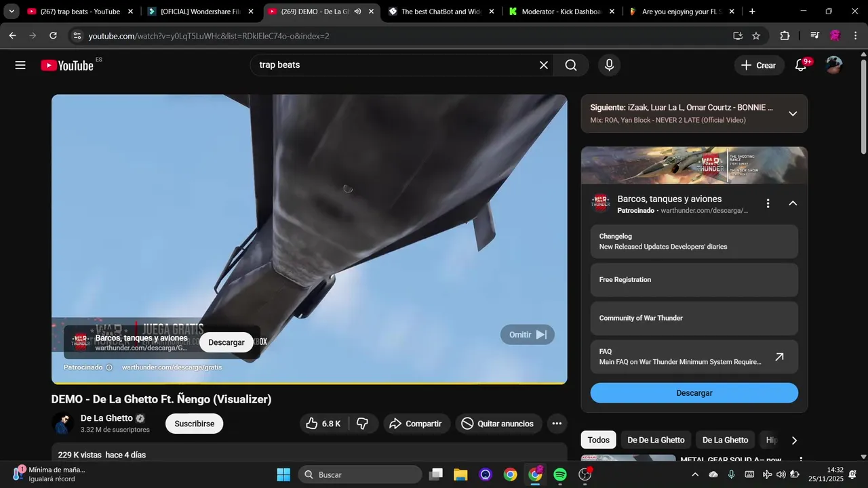This screenshot has width=868, height=488.
Task: Open the taskbar Buscar search box
Action: [359, 474]
